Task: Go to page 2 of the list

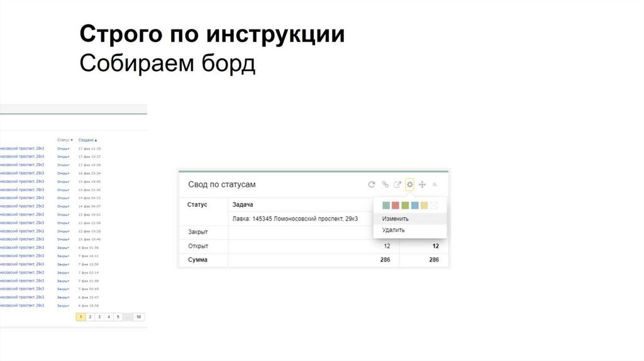Action: pos(90,317)
